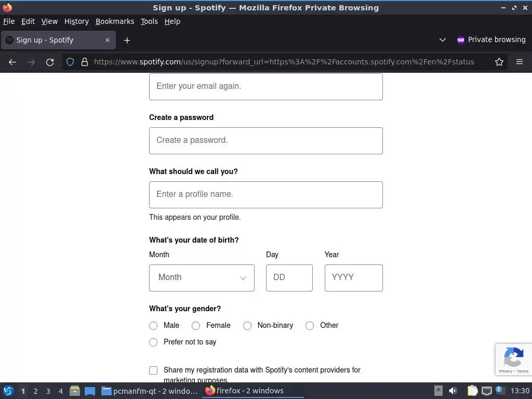Open the LXQt application menu

[8, 391]
